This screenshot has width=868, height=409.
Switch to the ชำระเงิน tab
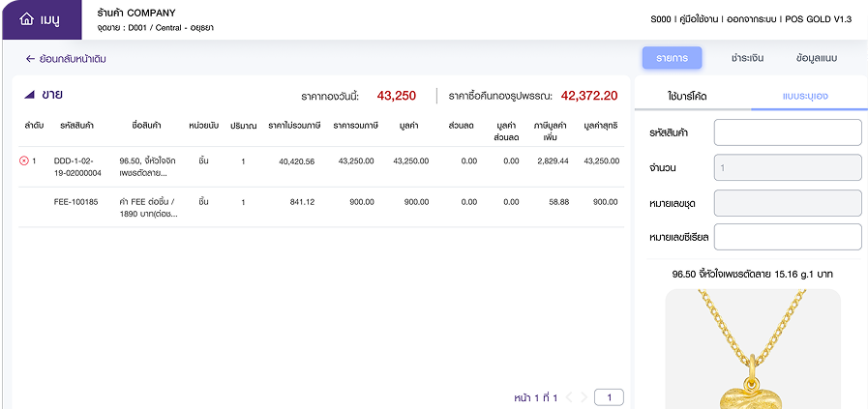[747, 58]
